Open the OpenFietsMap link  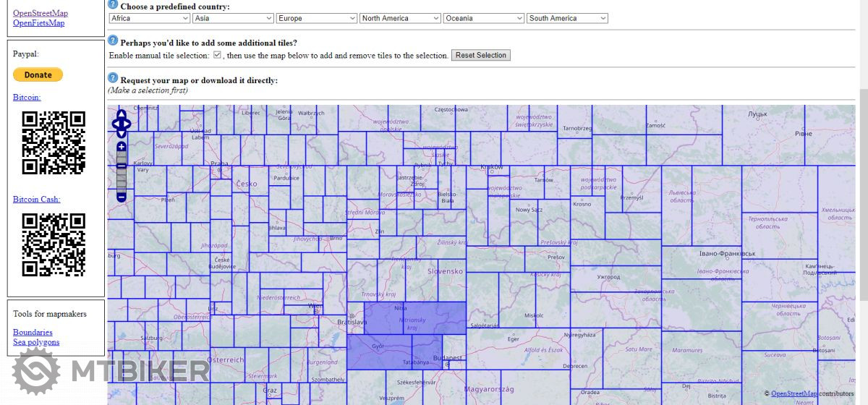pyautogui.click(x=38, y=23)
